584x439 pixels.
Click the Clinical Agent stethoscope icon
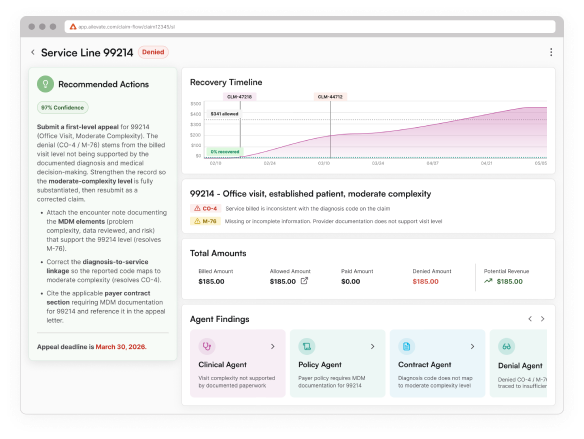coord(207,346)
